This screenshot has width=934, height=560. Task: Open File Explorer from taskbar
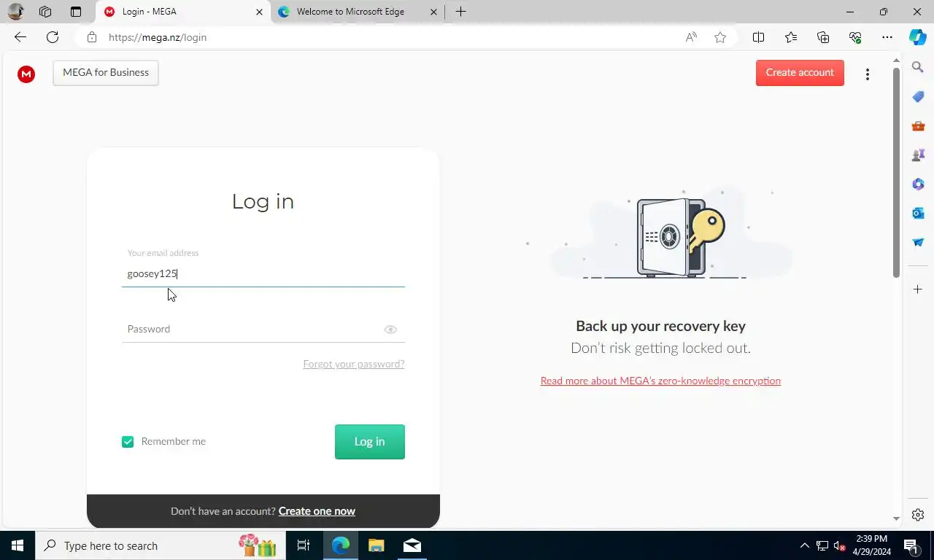376,545
